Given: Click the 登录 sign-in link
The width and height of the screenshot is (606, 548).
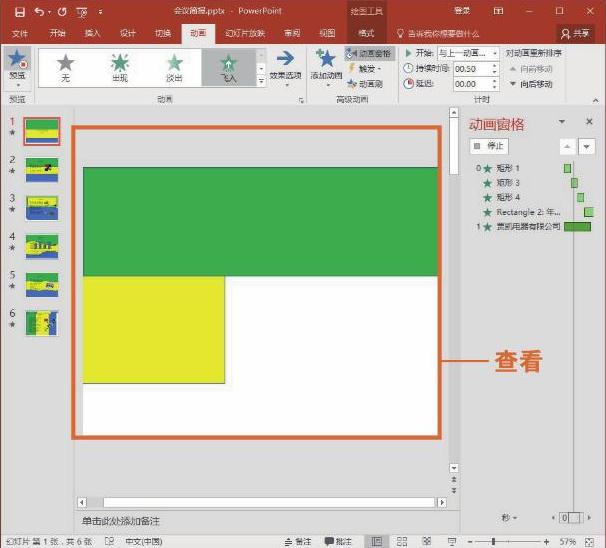Looking at the screenshot, I should click(x=462, y=11).
